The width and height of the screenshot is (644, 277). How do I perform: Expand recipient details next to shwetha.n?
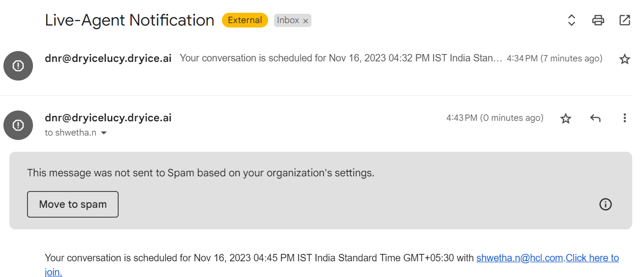tap(104, 133)
